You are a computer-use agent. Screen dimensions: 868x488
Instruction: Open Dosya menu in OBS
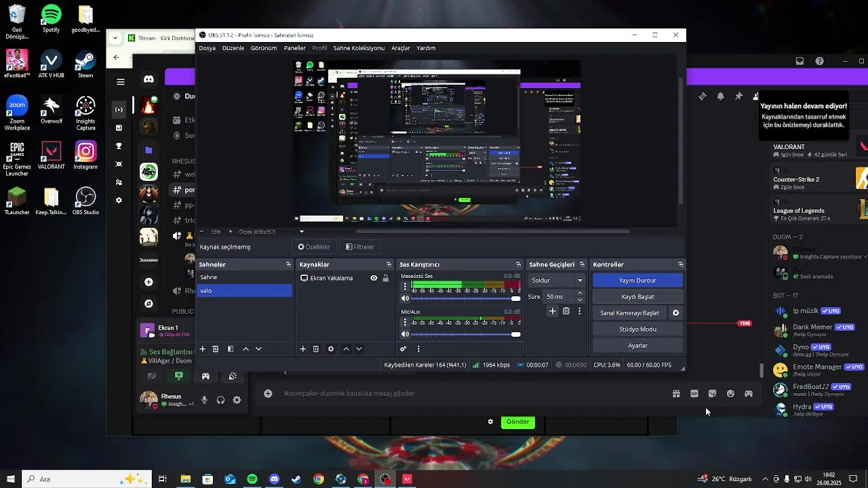click(207, 48)
